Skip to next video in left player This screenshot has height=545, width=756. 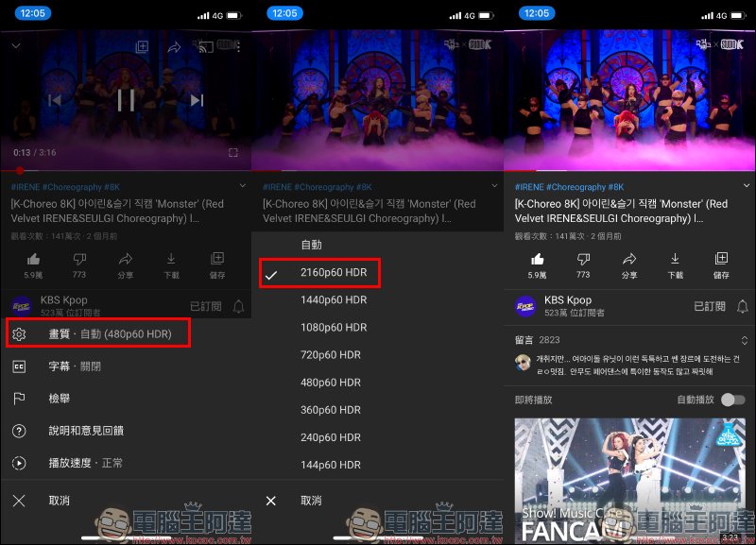197,100
